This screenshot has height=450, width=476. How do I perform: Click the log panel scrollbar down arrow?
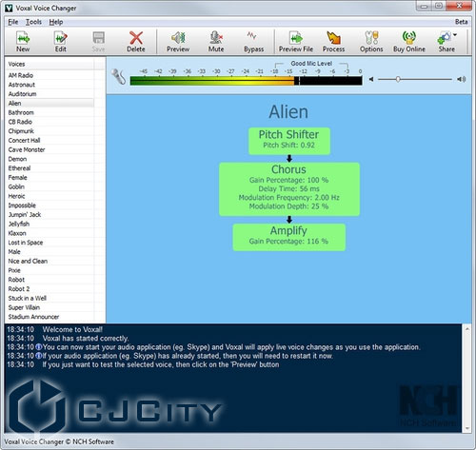pyautogui.click(x=466, y=428)
